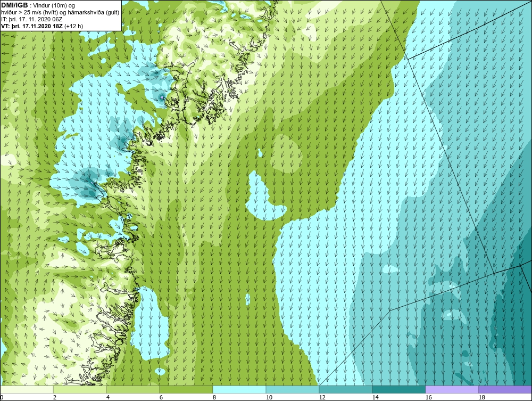Click the legend label '10'
This screenshot has width=532, height=401.
[269, 397]
